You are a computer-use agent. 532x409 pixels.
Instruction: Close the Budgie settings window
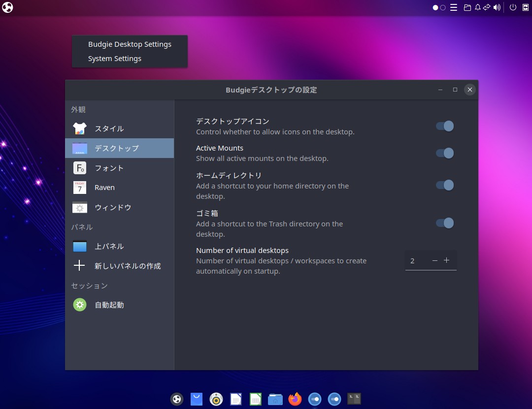[x=470, y=90]
